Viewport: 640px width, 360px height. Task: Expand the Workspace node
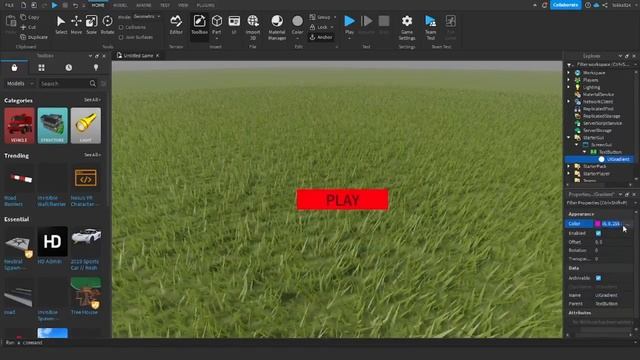click(569, 73)
